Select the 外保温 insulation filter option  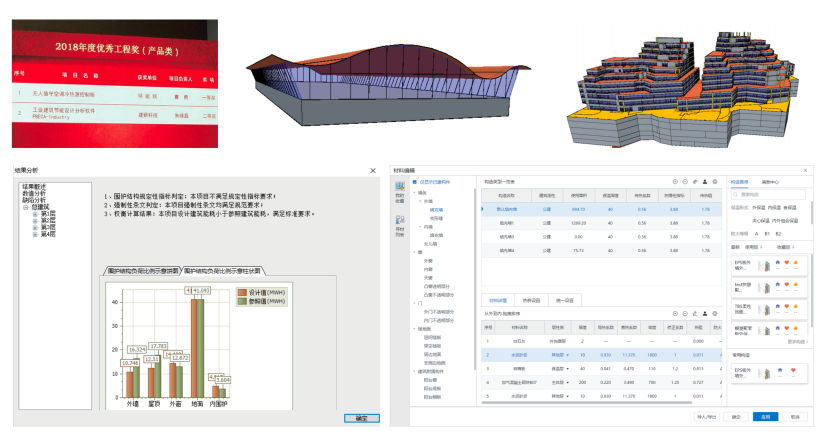(x=759, y=208)
